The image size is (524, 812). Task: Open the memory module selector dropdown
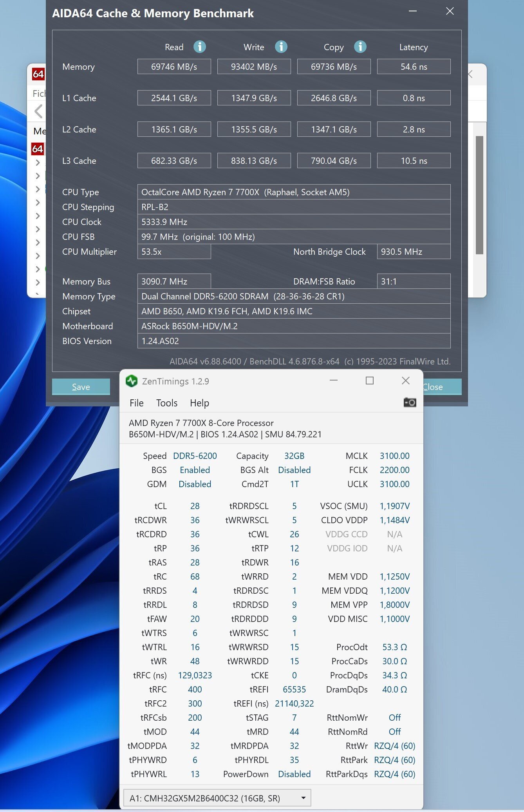303,798
